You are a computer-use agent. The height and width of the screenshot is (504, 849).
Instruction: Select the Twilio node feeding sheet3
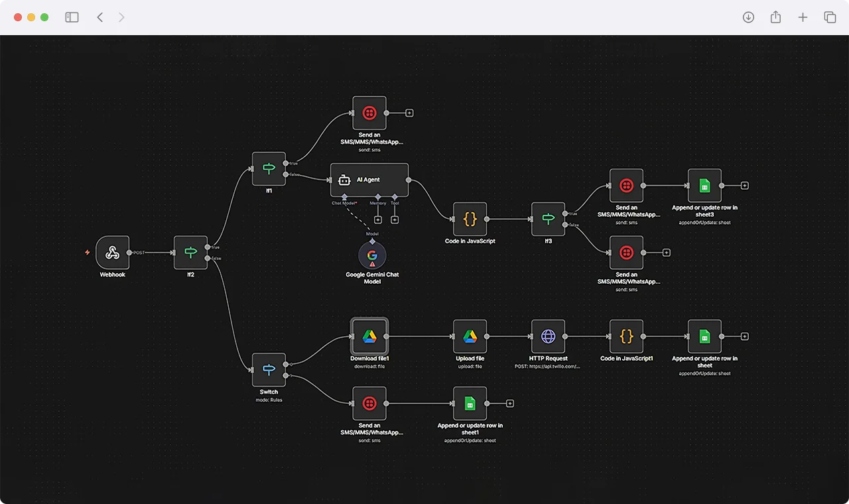627,186
